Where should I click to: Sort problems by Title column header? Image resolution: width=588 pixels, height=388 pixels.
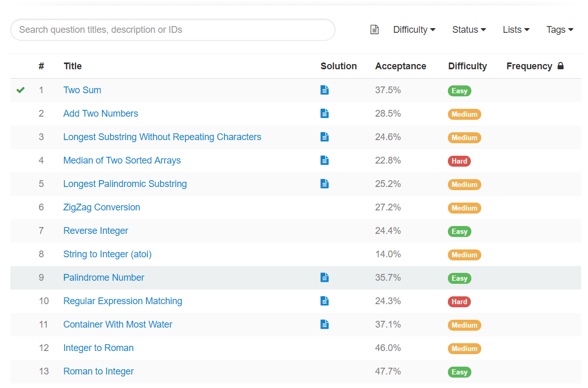click(72, 66)
